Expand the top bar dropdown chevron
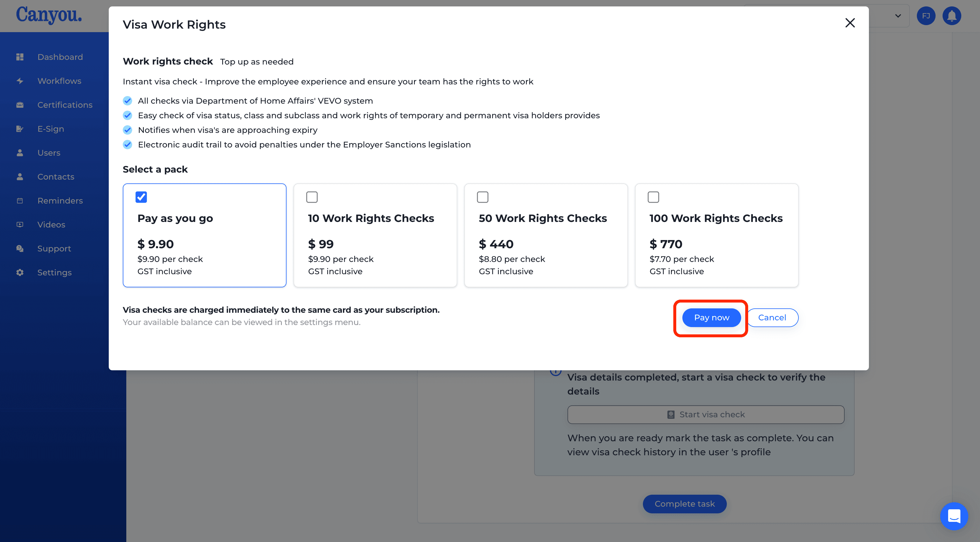This screenshot has height=542, width=980. [898, 16]
